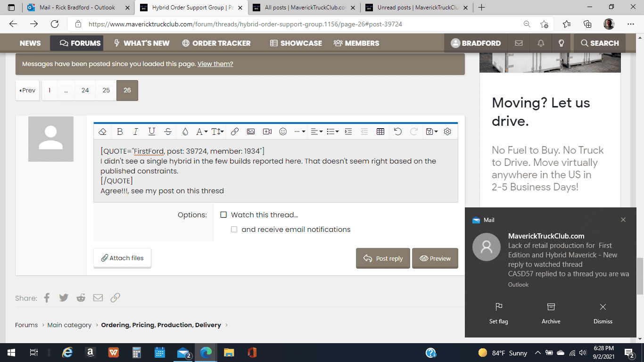This screenshot has height=362, width=644.
Task: Open the font family dropdown
Action: (202, 132)
